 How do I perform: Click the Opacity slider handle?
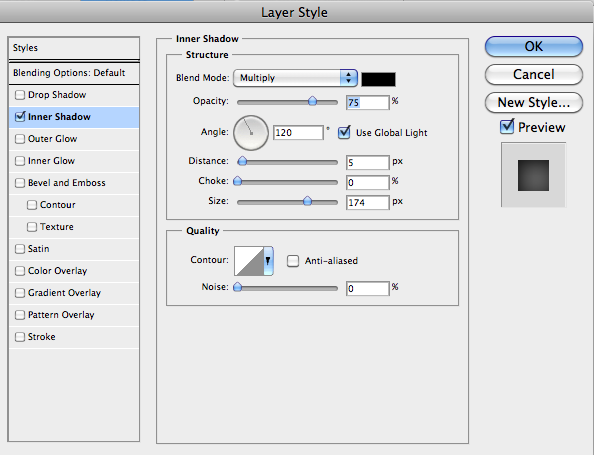[x=313, y=101]
